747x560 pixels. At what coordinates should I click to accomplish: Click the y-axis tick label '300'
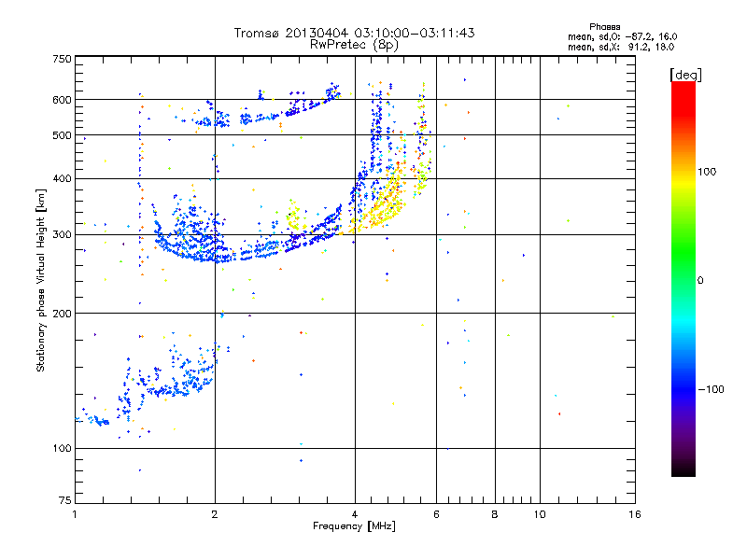point(62,235)
